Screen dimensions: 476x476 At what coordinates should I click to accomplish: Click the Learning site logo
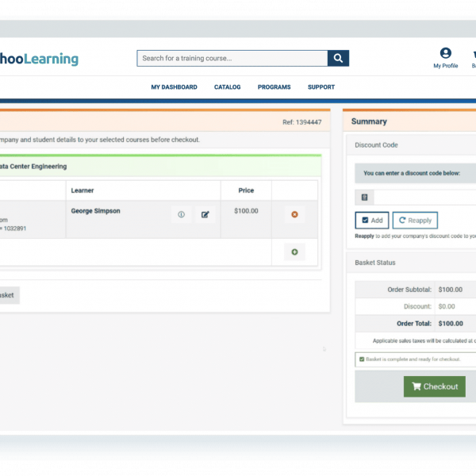tap(40, 59)
